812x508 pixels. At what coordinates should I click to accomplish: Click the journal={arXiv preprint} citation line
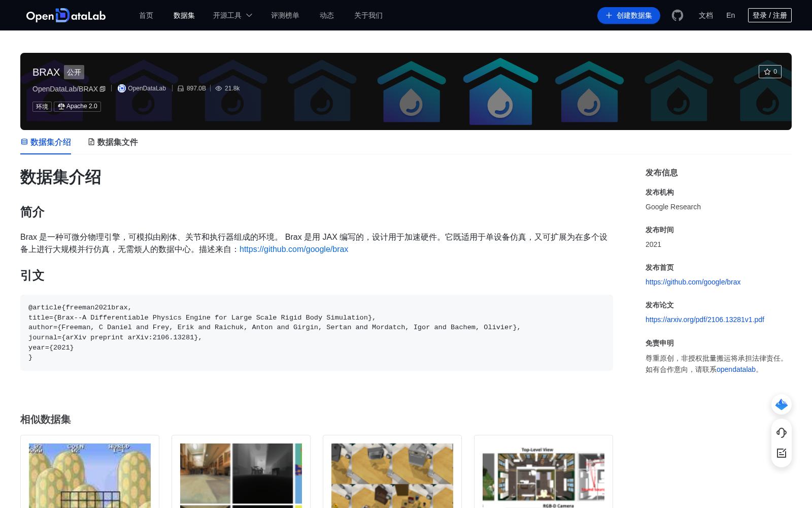tap(115, 337)
